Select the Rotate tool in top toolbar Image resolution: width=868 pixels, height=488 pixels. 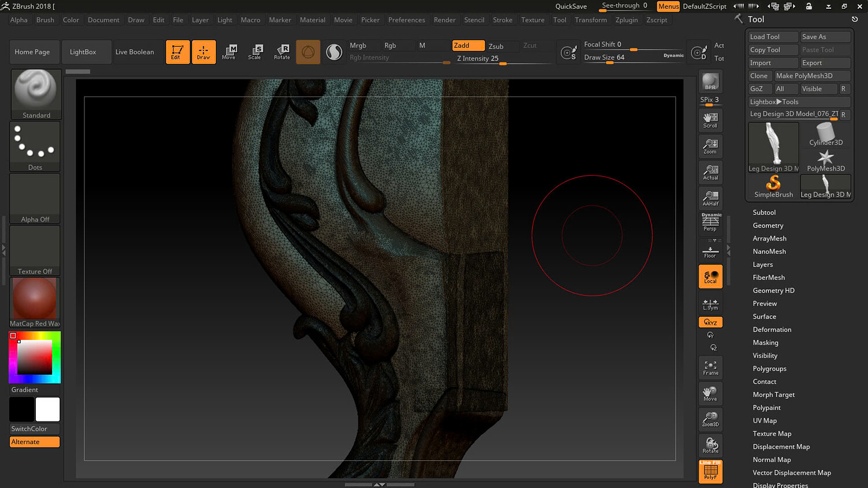point(282,51)
